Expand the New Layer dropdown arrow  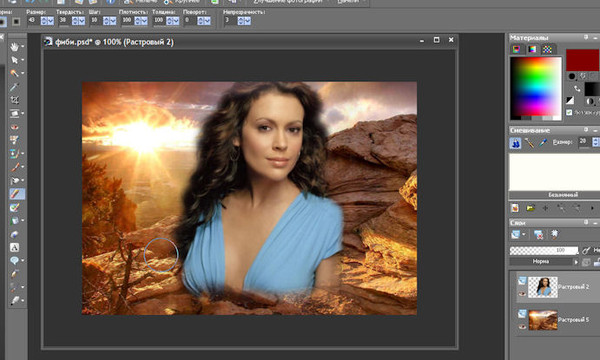523,235
